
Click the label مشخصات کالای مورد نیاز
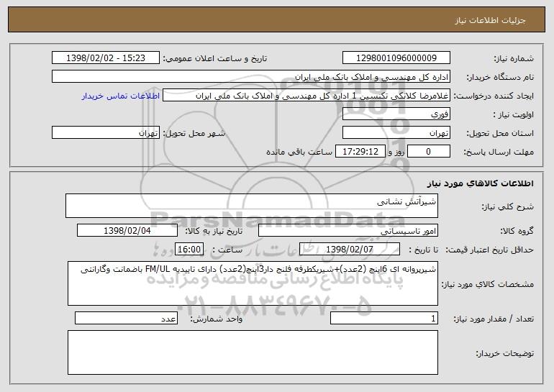(x=488, y=284)
